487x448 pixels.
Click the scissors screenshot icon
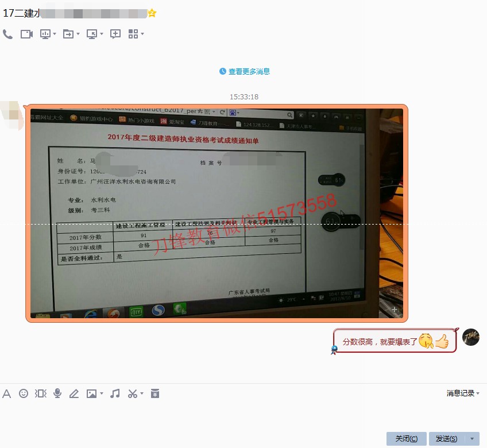point(132,393)
